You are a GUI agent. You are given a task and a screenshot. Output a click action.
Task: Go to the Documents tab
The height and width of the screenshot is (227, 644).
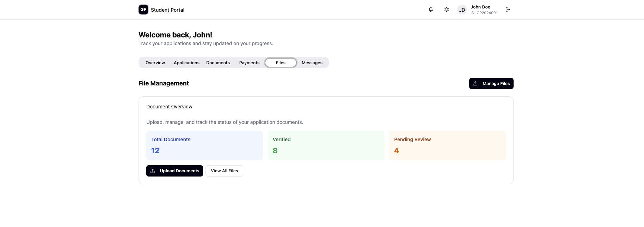[x=218, y=63]
